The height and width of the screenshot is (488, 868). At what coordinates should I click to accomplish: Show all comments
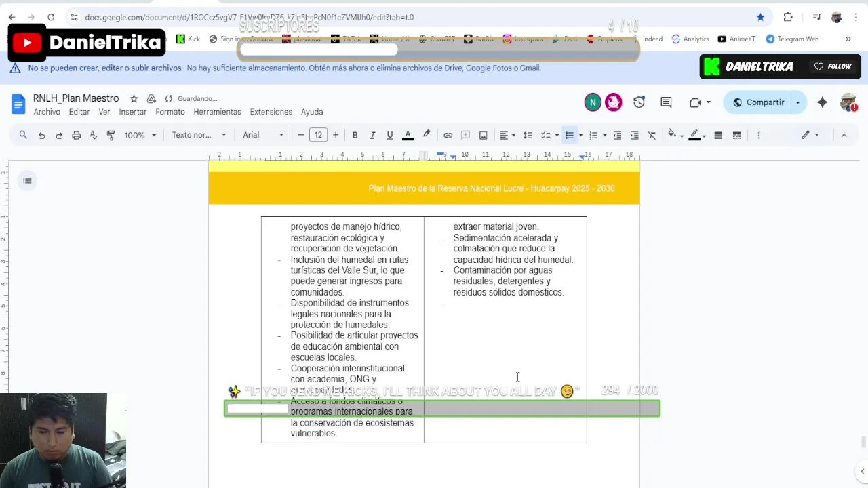click(666, 102)
